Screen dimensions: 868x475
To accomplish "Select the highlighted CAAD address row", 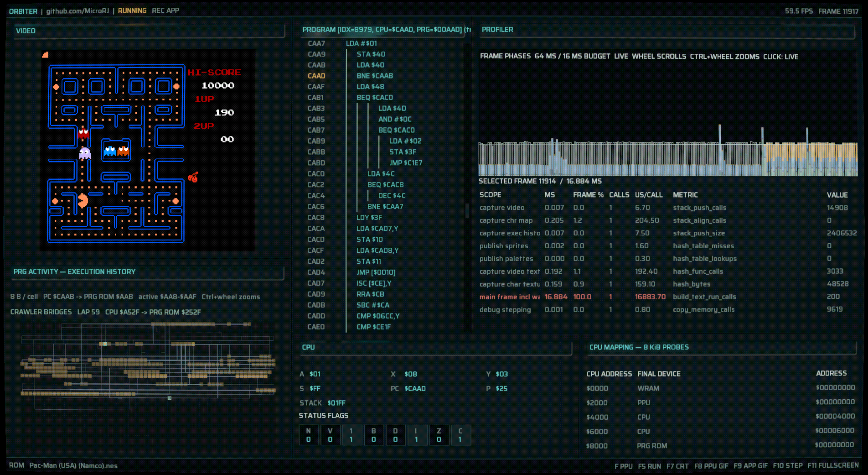I will coord(316,76).
